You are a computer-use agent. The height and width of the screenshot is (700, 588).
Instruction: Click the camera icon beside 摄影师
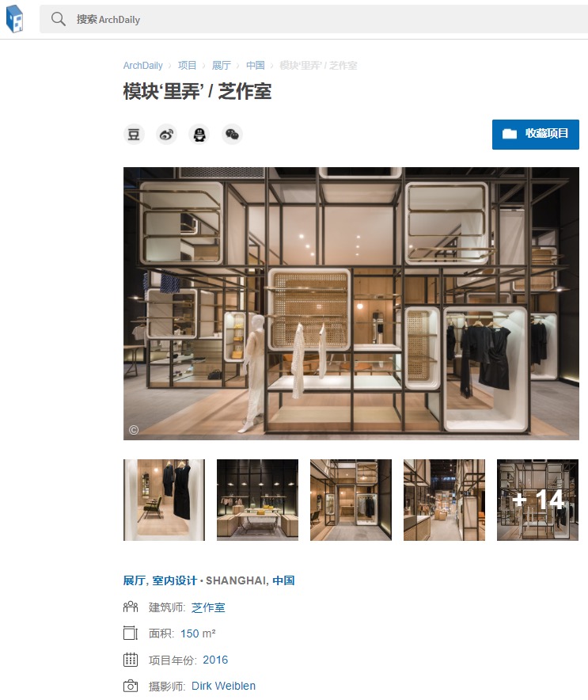tap(131, 686)
